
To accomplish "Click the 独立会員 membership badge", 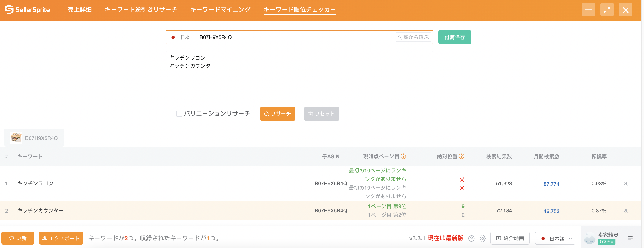I will [606, 242].
